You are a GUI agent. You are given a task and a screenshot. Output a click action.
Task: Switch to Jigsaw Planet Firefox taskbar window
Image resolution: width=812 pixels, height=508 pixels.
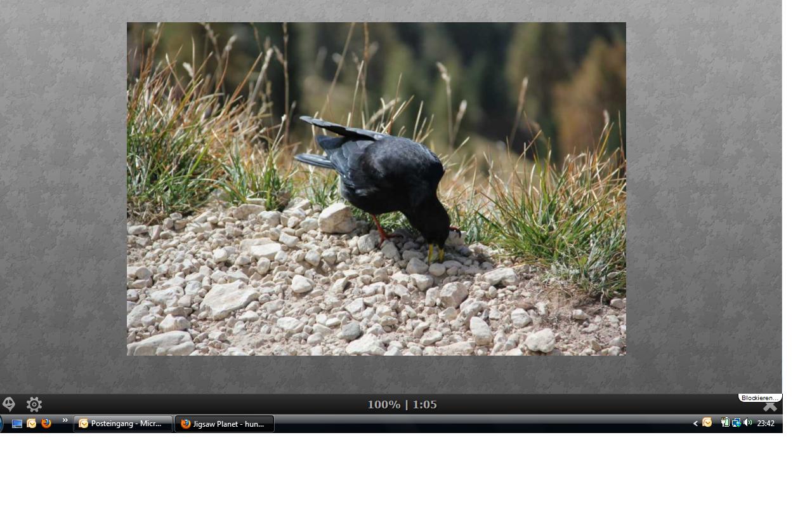click(225, 424)
